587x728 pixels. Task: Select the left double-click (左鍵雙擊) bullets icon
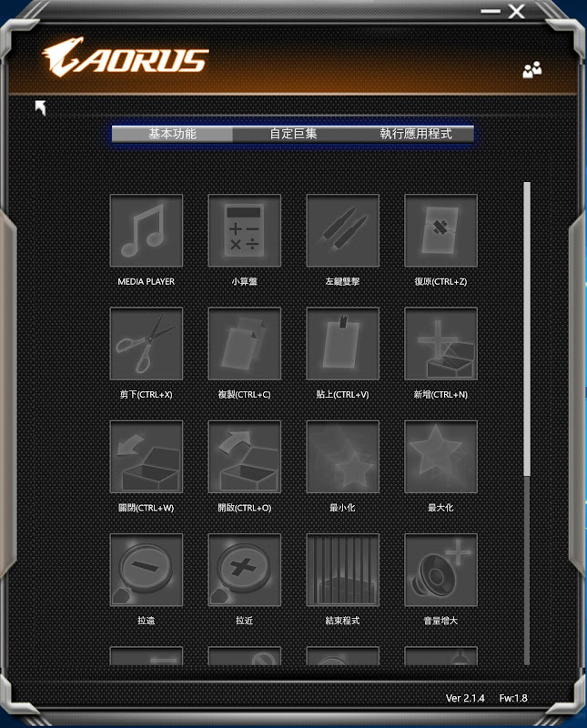pyautogui.click(x=343, y=230)
